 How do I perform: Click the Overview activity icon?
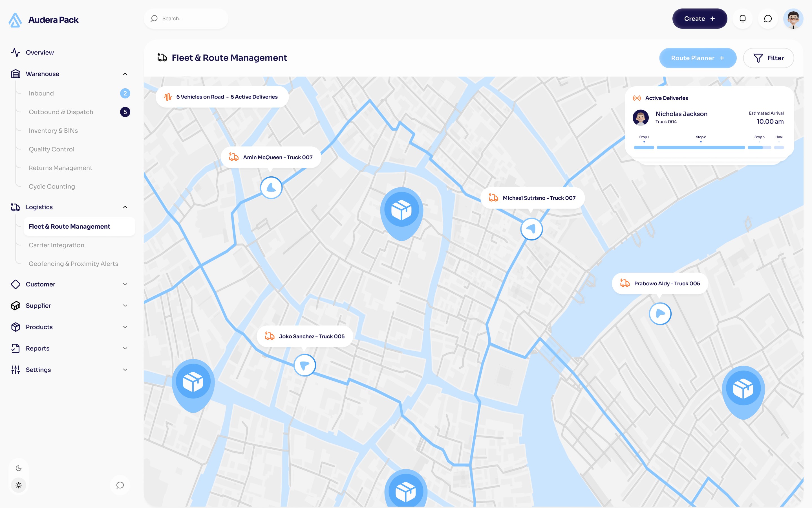[x=16, y=52]
